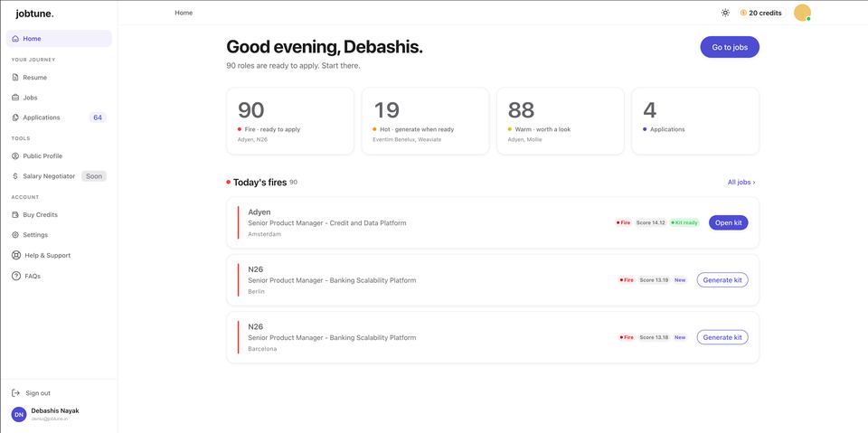This screenshot has width=868, height=433.
Task: Open the Public Profile page
Action: [59, 156]
